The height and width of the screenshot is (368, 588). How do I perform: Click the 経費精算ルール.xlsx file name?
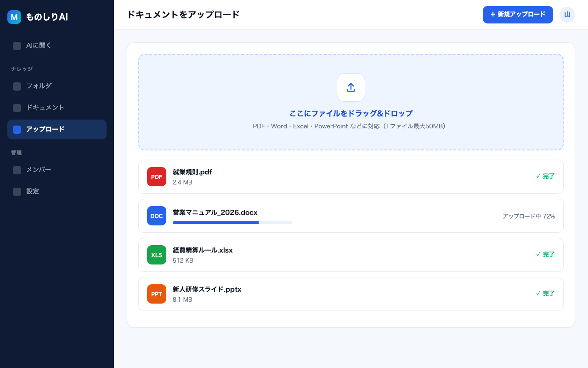[203, 250]
